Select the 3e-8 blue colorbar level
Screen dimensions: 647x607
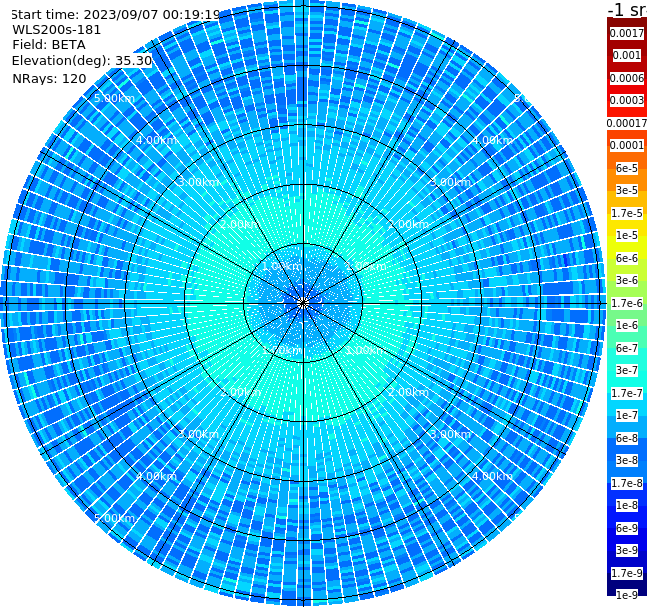pyautogui.click(x=627, y=460)
